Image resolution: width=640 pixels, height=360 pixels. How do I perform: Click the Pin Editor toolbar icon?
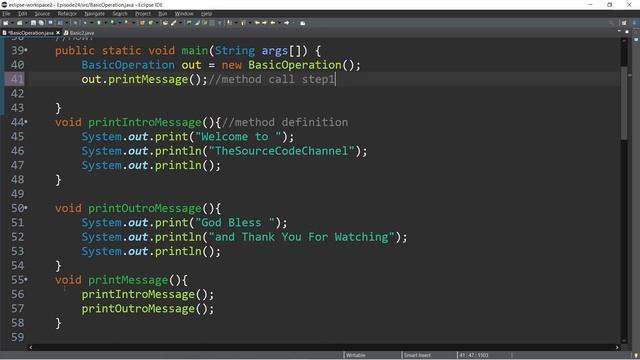(302, 23)
